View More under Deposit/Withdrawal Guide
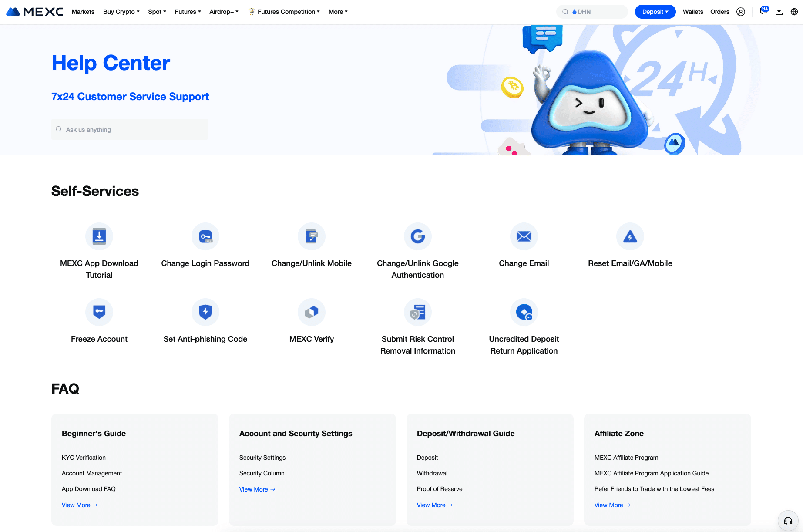This screenshot has width=803, height=532. (x=435, y=505)
